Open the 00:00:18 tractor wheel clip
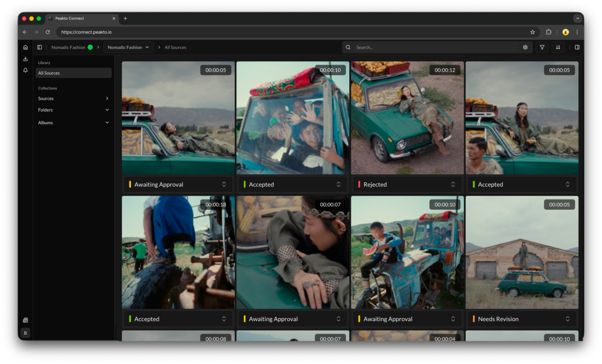Viewport: 602px width, 364px height. (x=178, y=252)
